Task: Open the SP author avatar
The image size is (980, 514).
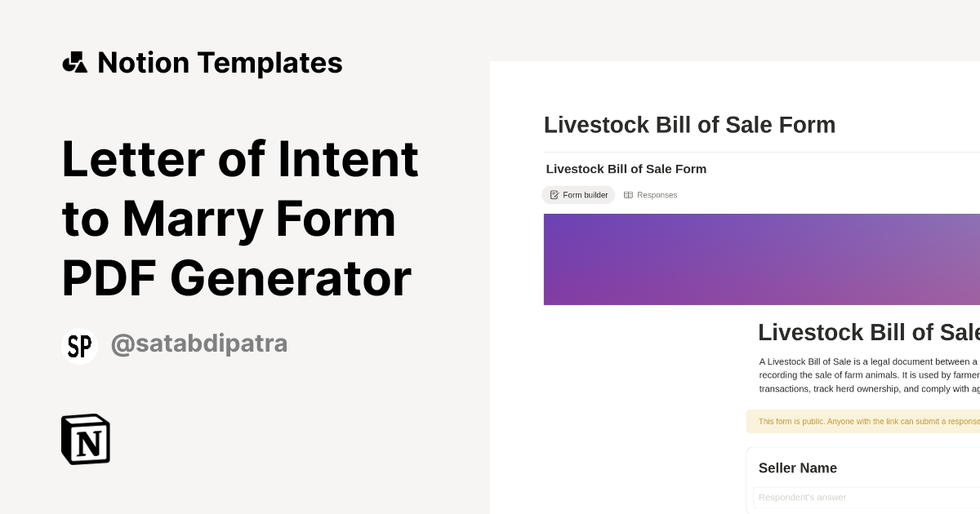Action: [x=79, y=346]
